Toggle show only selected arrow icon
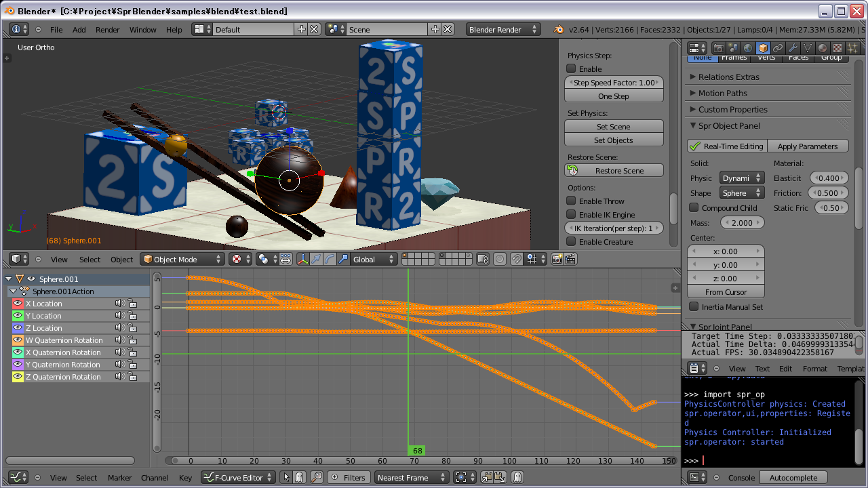Image resolution: width=868 pixels, height=488 pixels. coord(286,477)
